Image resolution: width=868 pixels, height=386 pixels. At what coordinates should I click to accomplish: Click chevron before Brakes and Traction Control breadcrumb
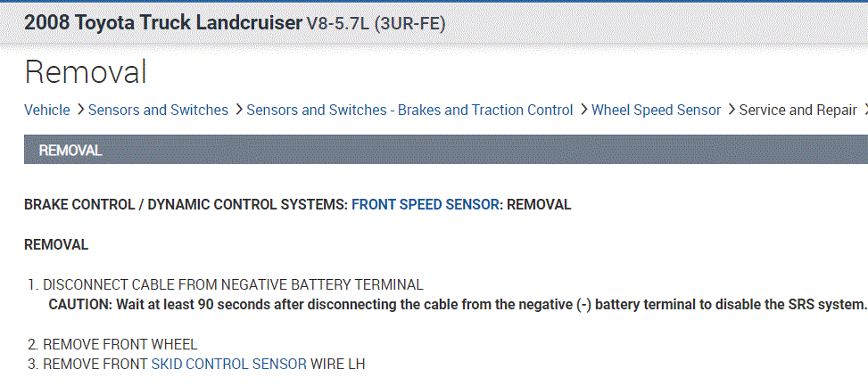click(238, 110)
